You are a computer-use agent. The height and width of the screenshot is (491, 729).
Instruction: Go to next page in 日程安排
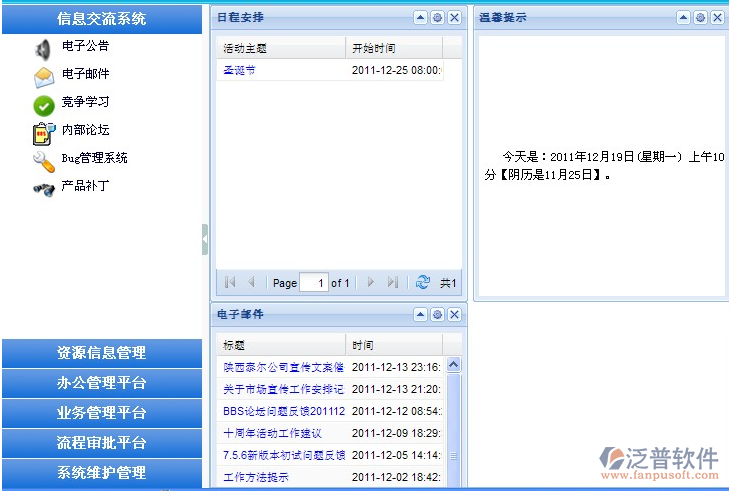click(x=371, y=282)
